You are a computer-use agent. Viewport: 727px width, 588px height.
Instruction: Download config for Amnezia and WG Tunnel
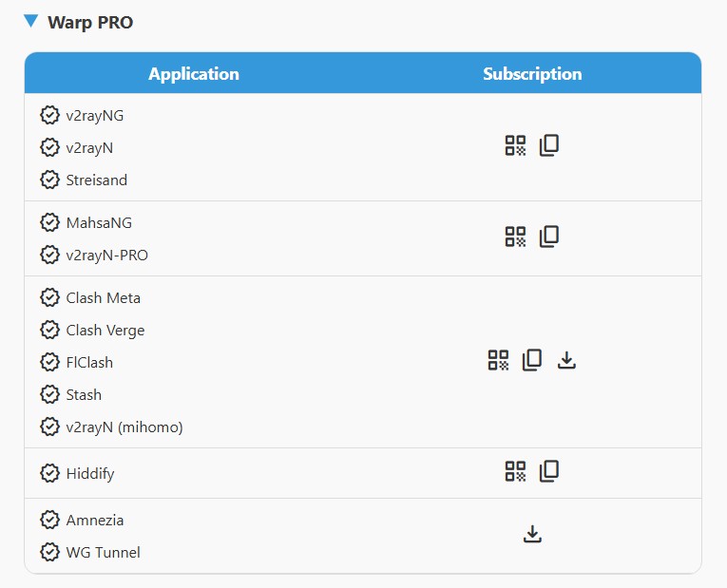(x=532, y=535)
